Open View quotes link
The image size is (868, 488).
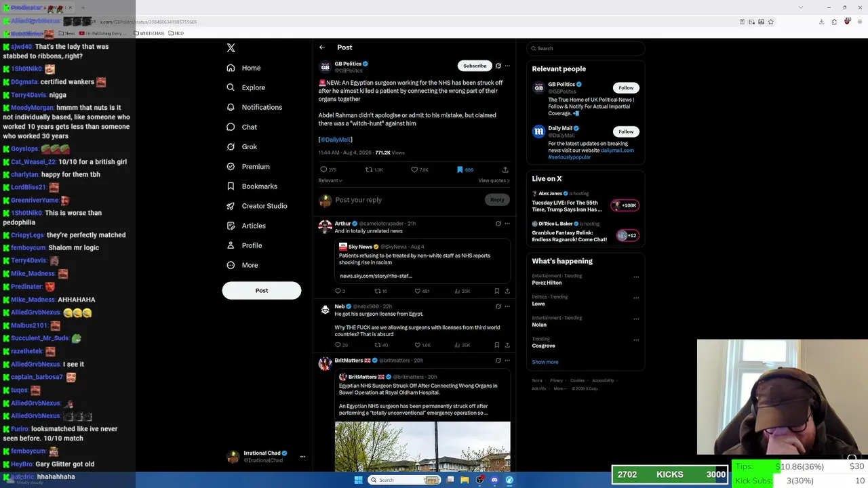pyautogui.click(x=494, y=180)
